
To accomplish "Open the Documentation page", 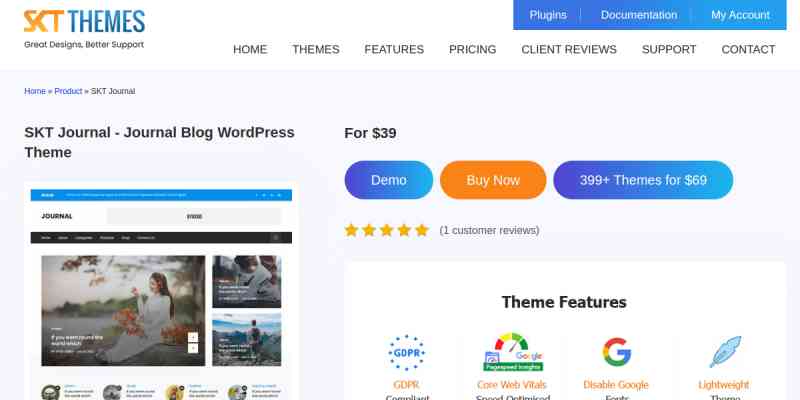I will (638, 15).
